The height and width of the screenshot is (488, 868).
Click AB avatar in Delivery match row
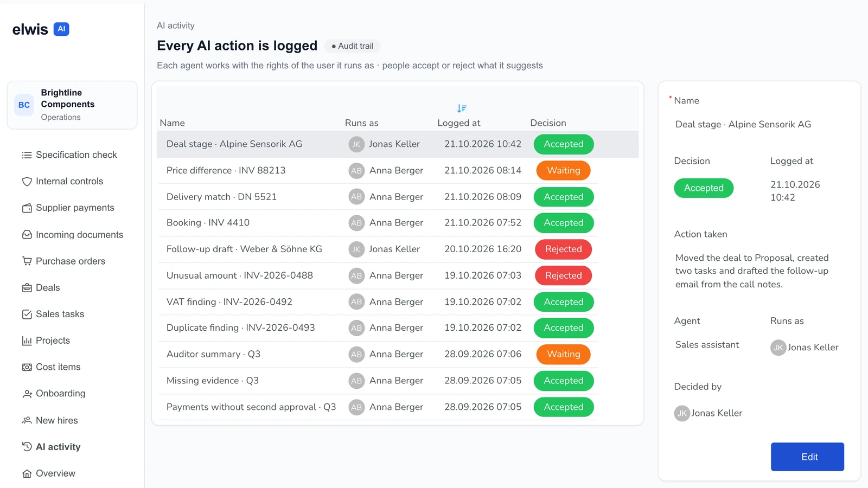(356, 197)
